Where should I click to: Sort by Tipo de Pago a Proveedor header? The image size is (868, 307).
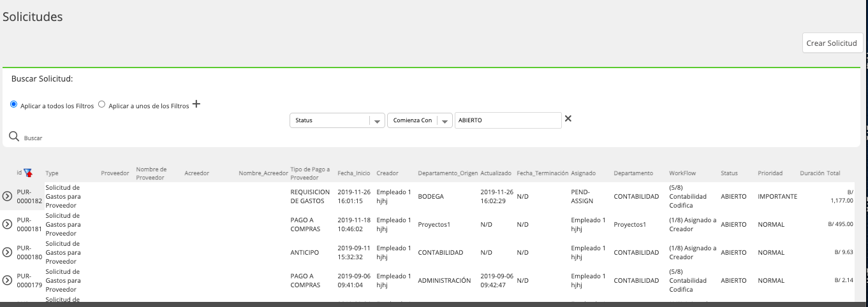click(310, 173)
